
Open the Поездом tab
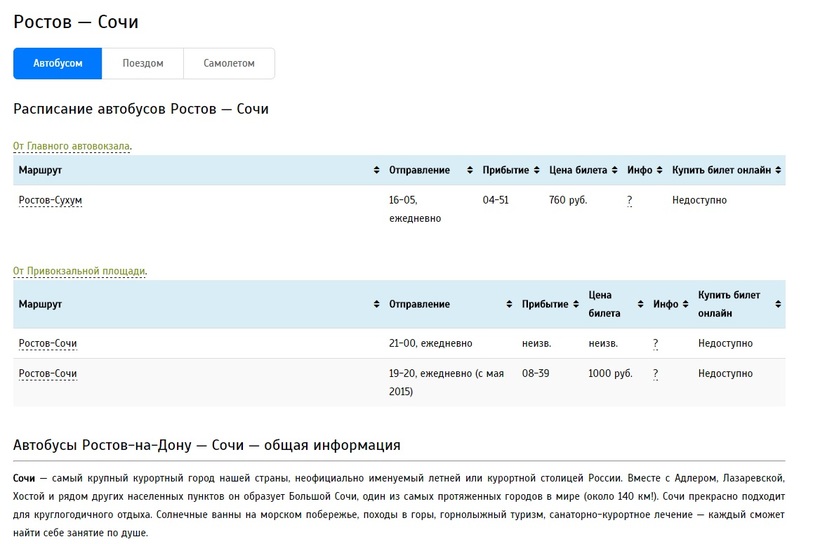point(143,63)
